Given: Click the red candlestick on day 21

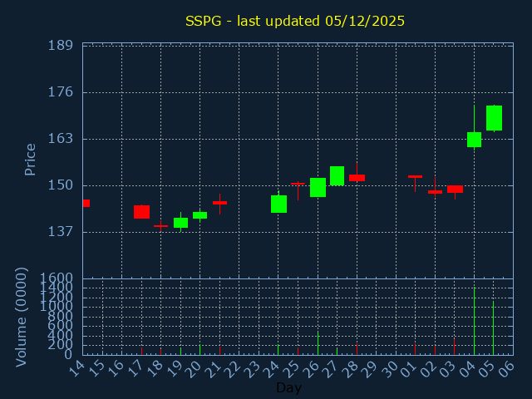Looking at the screenshot, I should [x=219, y=203].
